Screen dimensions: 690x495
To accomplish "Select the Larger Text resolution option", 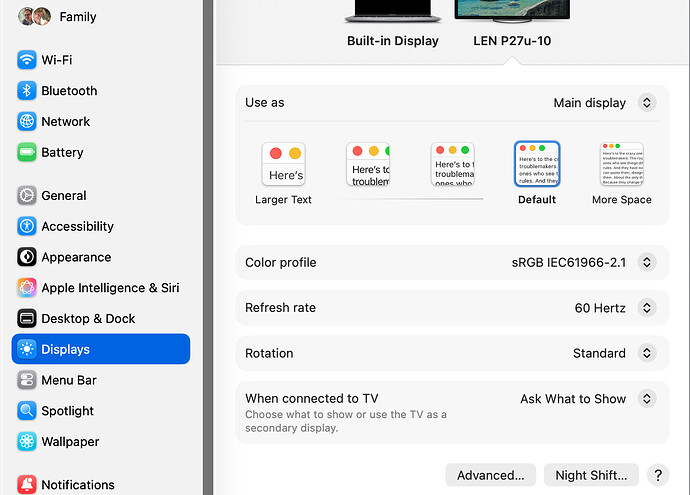I will tap(283, 165).
